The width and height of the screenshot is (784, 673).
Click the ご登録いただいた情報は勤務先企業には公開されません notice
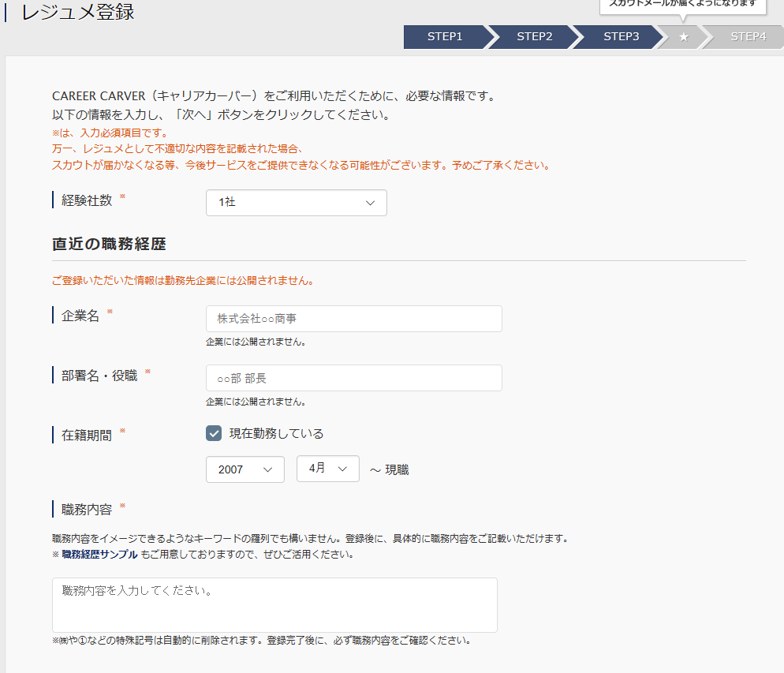tap(183, 281)
